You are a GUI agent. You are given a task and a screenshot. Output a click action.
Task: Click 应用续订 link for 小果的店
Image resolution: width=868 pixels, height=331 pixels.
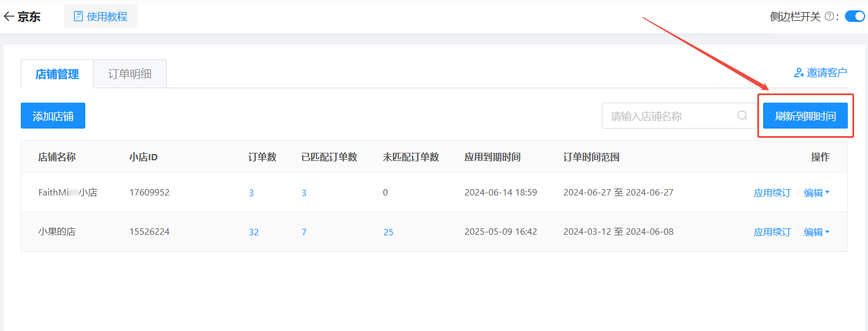[x=772, y=232]
